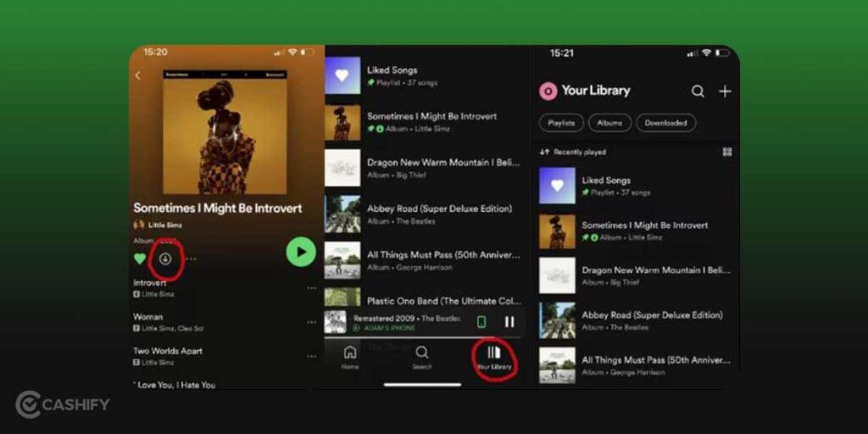Tap George Harrison album cover under Recently played

(x=558, y=365)
